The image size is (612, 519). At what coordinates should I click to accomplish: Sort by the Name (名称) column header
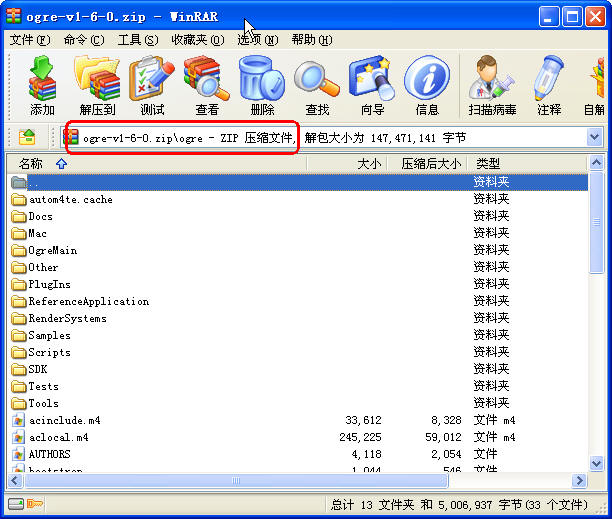tap(157, 164)
